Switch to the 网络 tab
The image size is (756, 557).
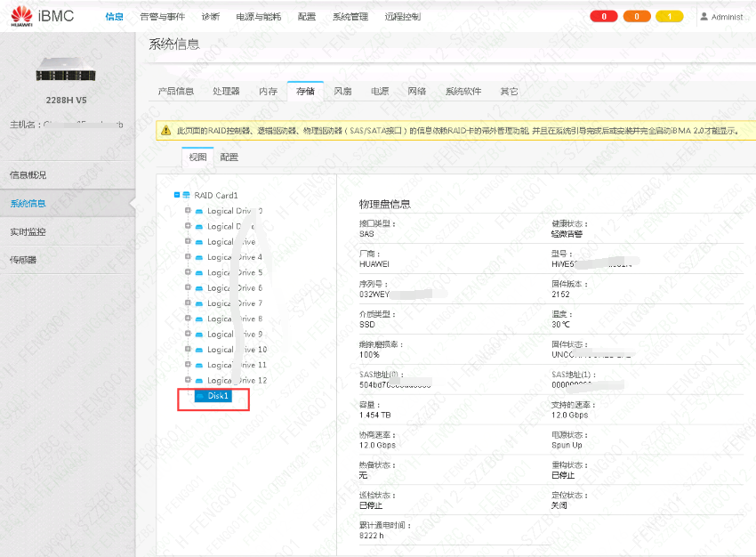point(416,91)
